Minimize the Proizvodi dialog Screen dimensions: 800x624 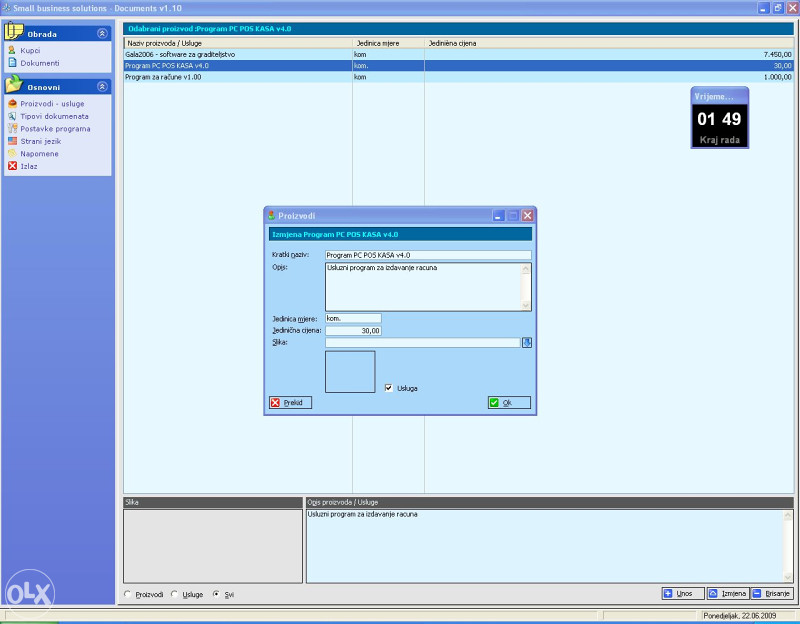[x=498, y=216]
